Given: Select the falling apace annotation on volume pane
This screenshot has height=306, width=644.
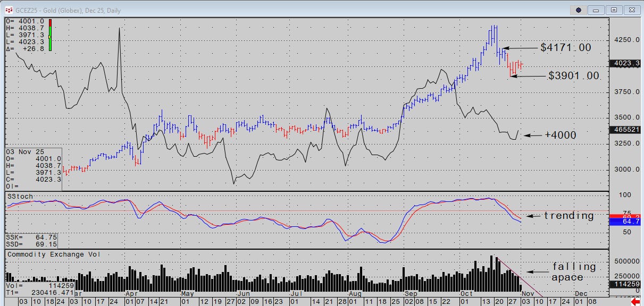Looking at the screenshot, I should (574, 271).
